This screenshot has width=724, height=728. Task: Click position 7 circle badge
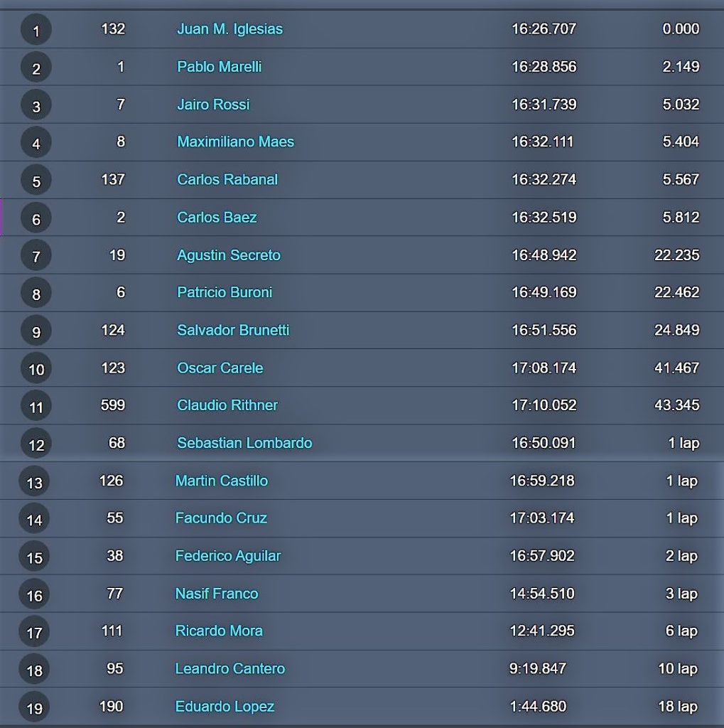36,255
